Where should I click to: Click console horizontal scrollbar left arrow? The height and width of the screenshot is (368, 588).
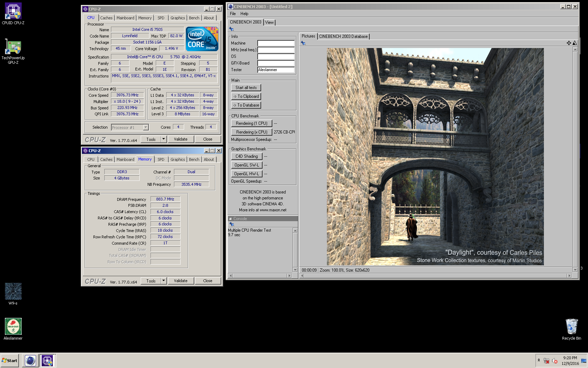230,276
